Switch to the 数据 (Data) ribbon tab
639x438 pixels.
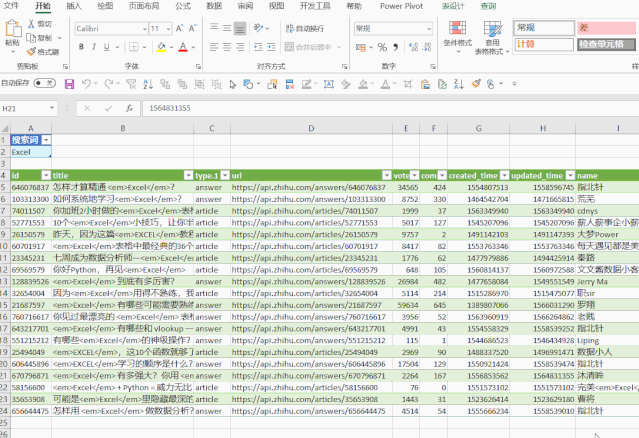coord(214,6)
